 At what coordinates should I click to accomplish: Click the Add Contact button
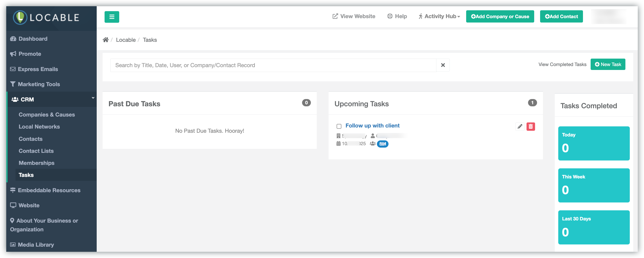(x=561, y=16)
